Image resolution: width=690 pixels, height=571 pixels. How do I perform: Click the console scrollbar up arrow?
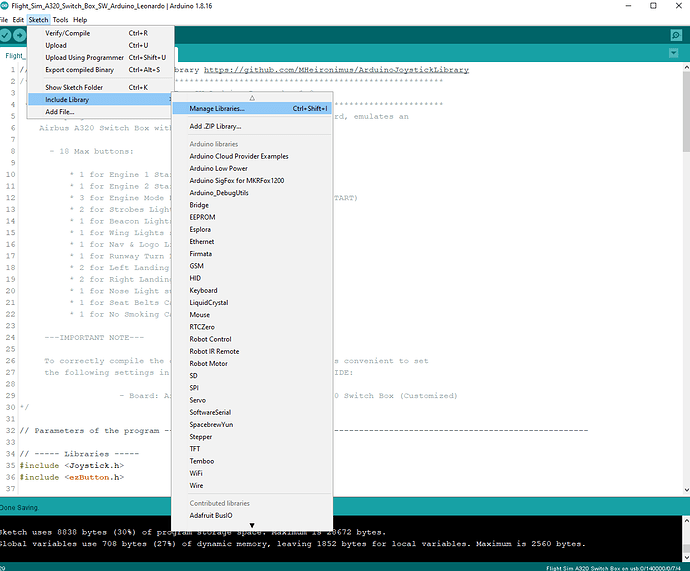click(x=686, y=520)
